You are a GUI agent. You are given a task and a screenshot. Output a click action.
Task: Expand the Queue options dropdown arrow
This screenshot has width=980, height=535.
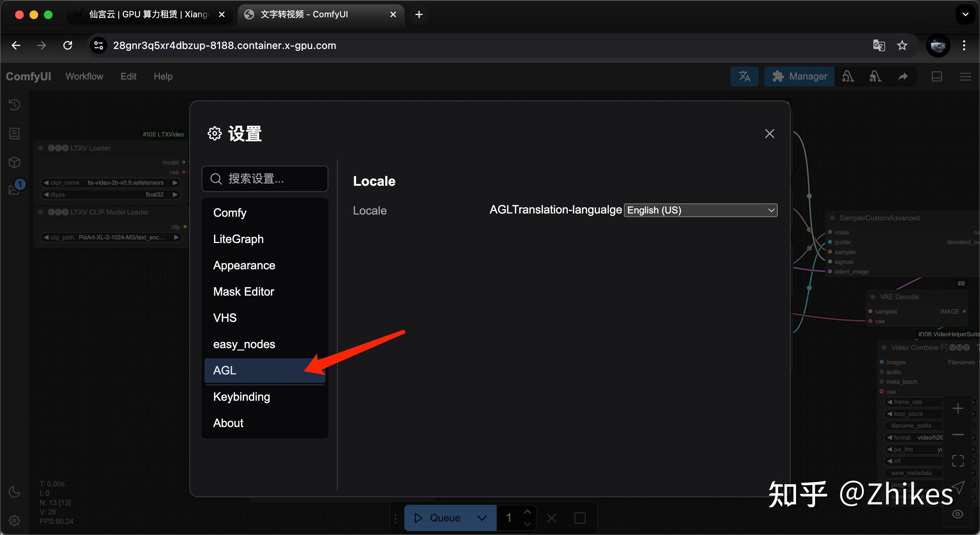(482, 518)
